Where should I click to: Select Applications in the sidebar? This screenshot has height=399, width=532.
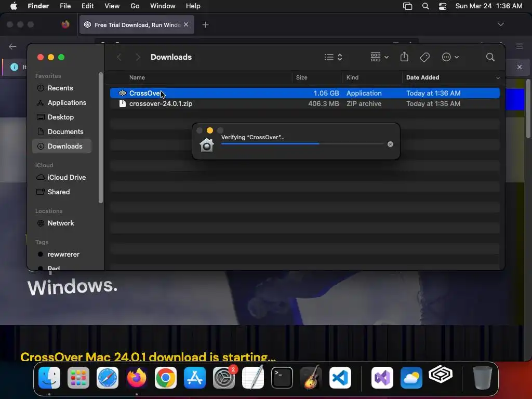pyautogui.click(x=62, y=102)
